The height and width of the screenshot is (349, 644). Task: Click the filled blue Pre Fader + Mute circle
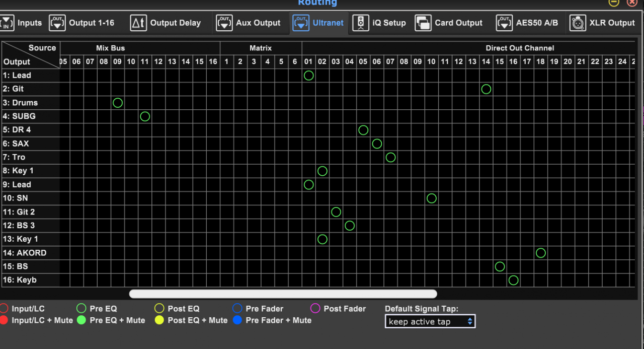pyautogui.click(x=237, y=320)
